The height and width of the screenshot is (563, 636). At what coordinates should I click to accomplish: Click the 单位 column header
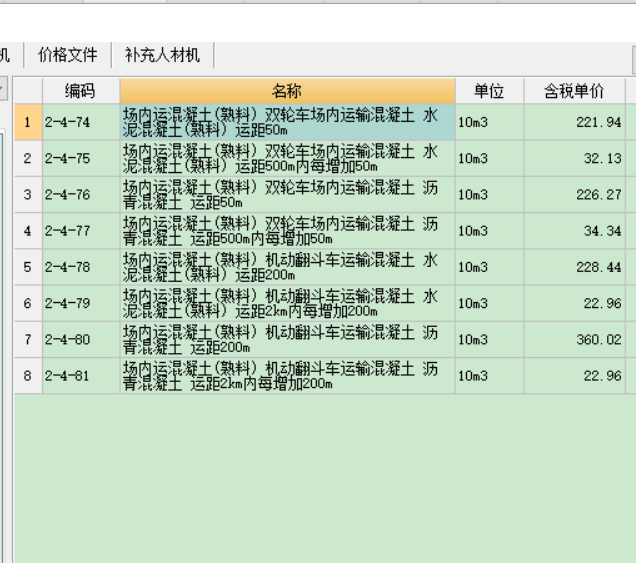click(489, 91)
